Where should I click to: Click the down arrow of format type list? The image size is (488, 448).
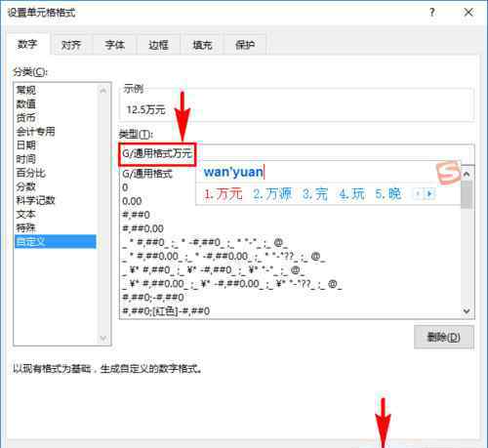click(467, 311)
